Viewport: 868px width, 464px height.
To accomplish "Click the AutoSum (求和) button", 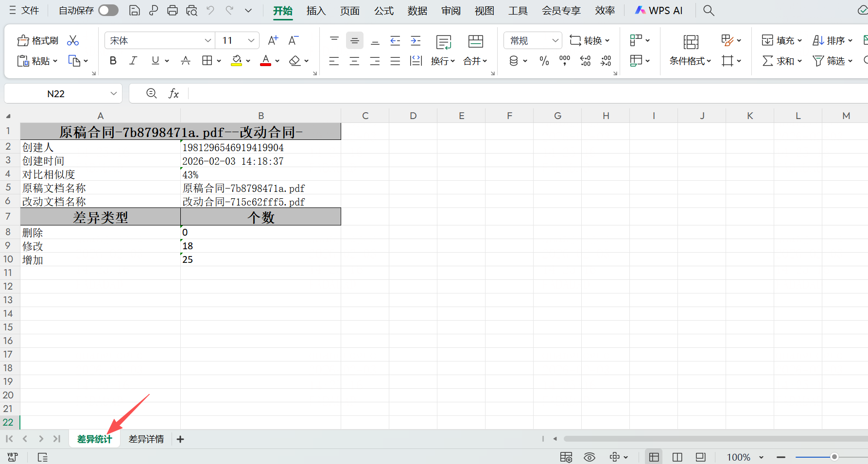I will 781,61.
